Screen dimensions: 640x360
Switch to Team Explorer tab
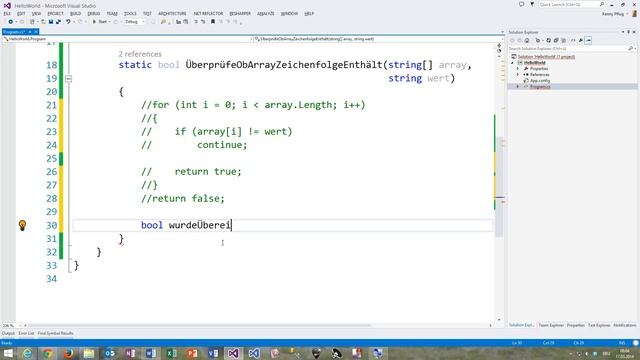tap(551, 325)
